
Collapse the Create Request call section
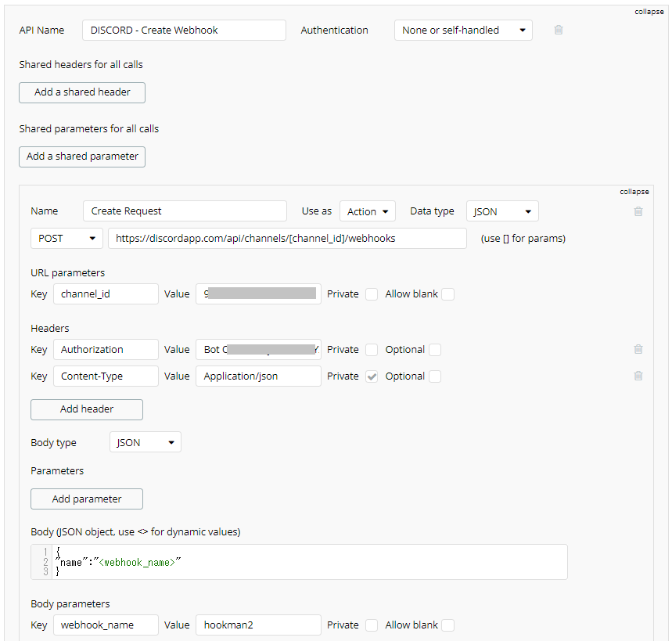(634, 192)
